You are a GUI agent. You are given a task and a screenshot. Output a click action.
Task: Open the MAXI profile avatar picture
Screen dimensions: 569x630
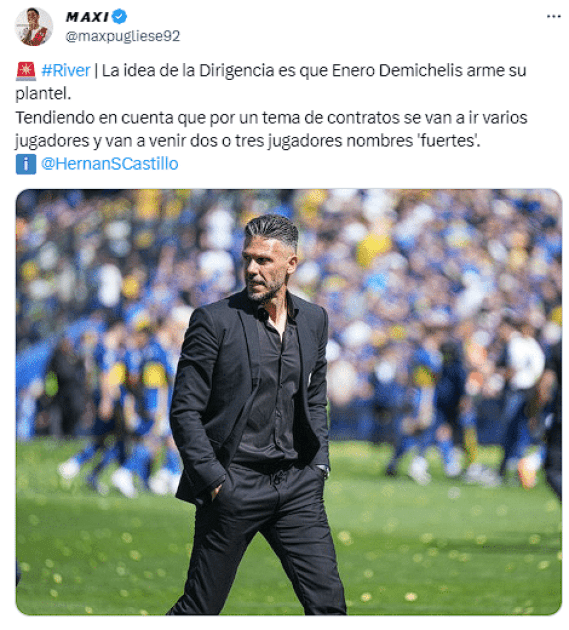pyautogui.click(x=34, y=27)
